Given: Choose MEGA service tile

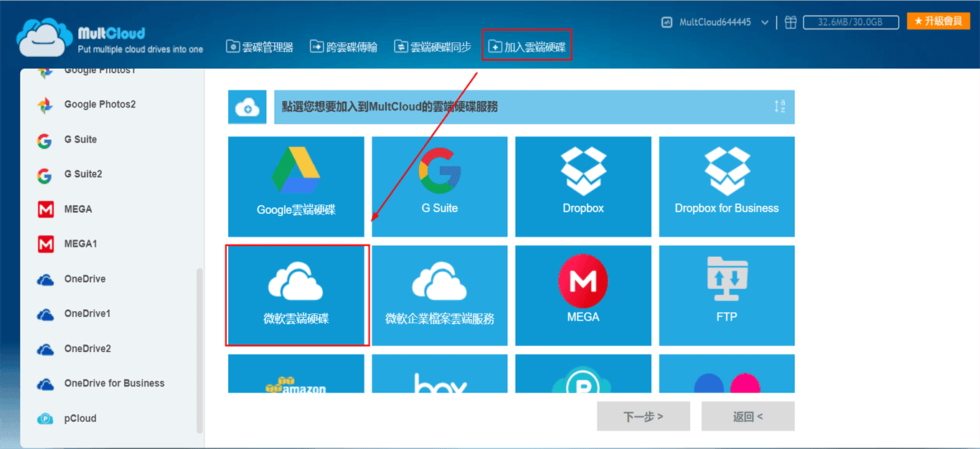Looking at the screenshot, I should (x=583, y=296).
